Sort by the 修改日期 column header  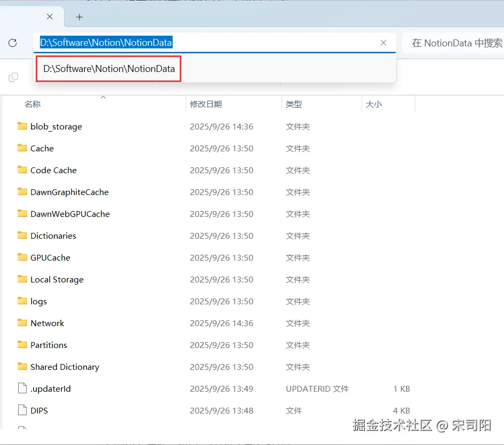206,104
